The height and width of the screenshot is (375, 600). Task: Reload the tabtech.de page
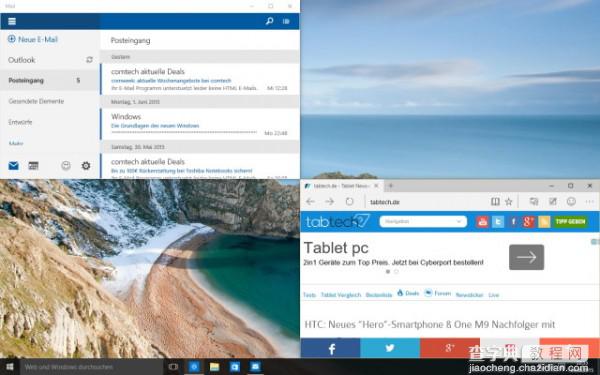(x=349, y=202)
